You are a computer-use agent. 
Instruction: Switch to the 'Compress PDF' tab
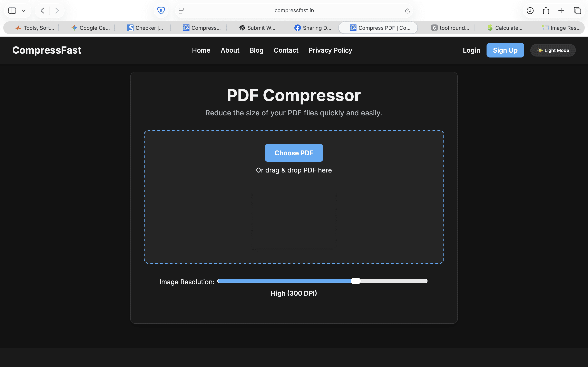click(378, 28)
